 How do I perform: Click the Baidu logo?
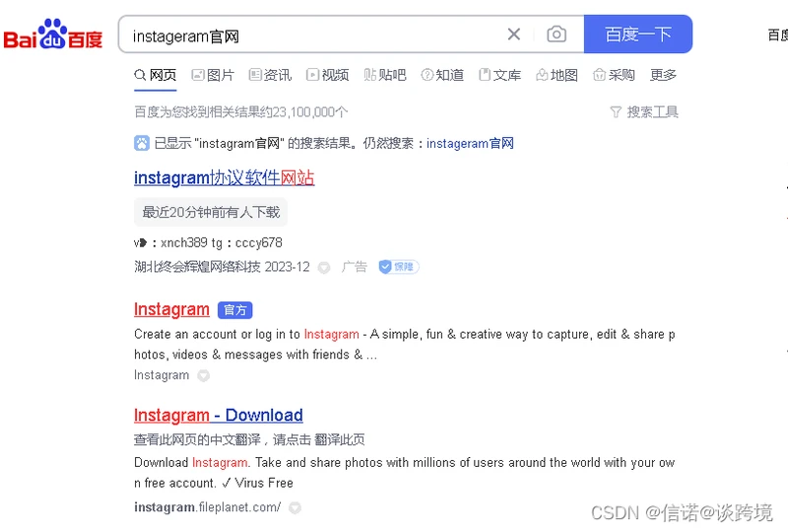click(x=53, y=34)
